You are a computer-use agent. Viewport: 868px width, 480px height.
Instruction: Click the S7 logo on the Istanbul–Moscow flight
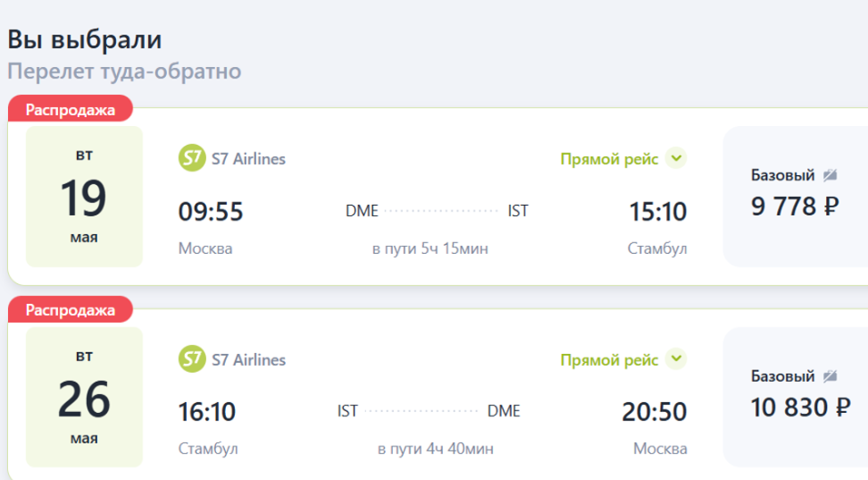(x=192, y=359)
